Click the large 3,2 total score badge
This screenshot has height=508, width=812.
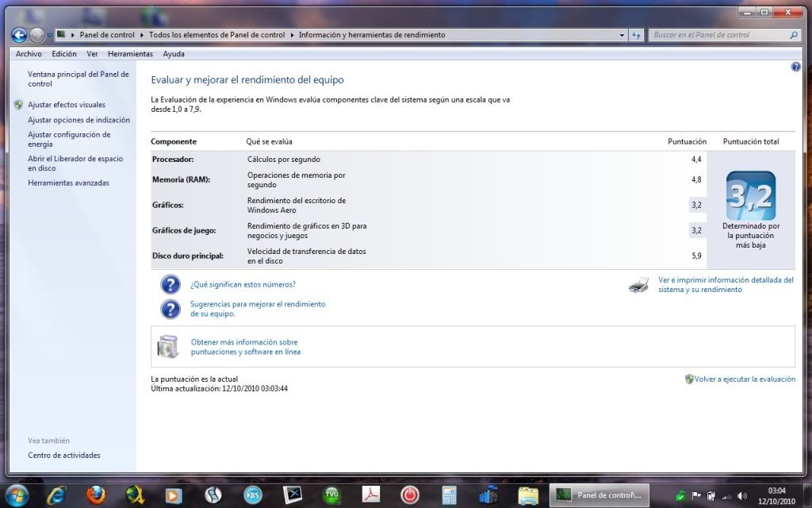[751, 196]
